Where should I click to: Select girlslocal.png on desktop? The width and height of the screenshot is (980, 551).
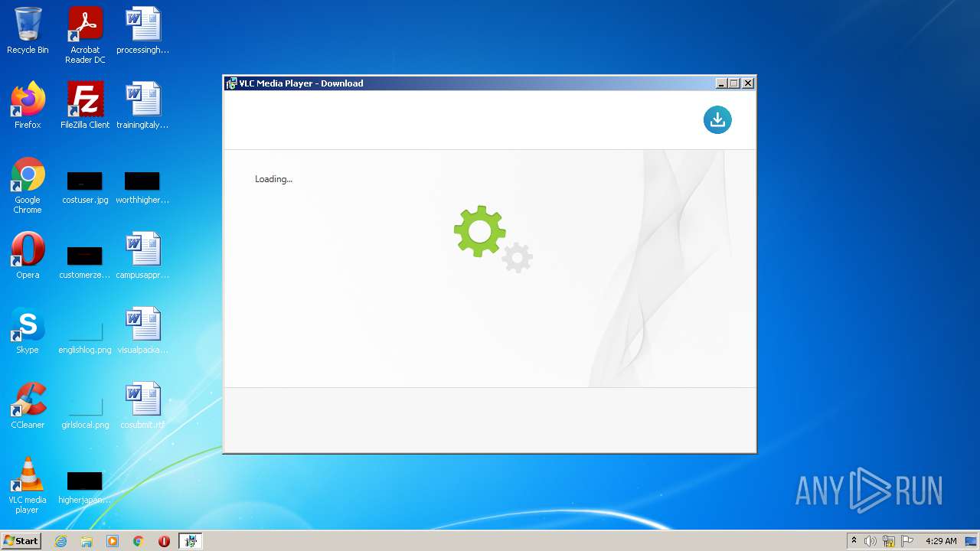pyautogui.click(x=85, y=412)
